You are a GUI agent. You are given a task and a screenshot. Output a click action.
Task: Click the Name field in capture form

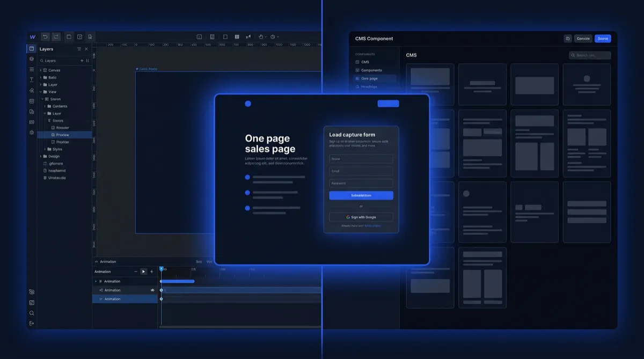pyautogui.click(x=361, y=159)
